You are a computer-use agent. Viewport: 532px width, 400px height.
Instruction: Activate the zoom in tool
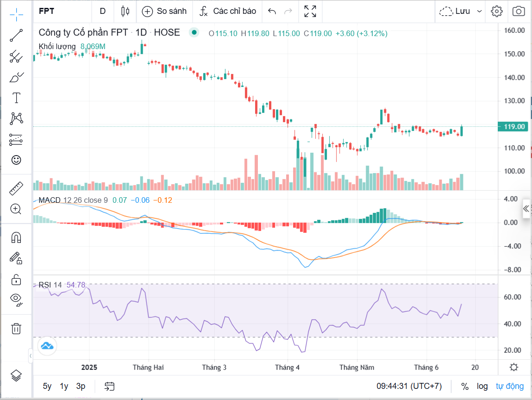point(16,209)
